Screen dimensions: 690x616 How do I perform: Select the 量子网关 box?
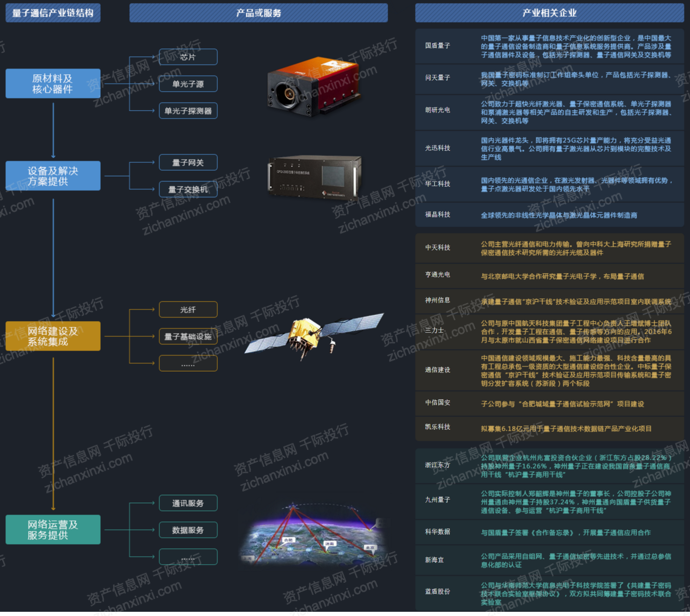pyautogui.click(x=188, y=162)
